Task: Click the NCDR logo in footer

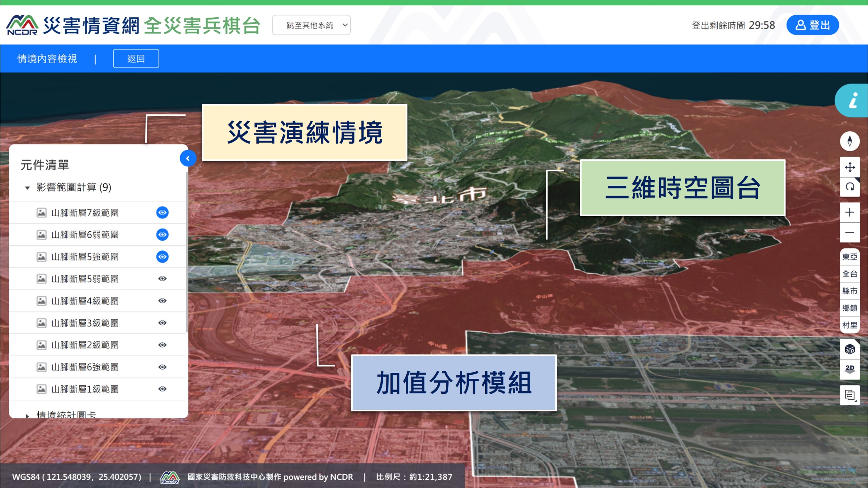Action: [x=170, y=477]
